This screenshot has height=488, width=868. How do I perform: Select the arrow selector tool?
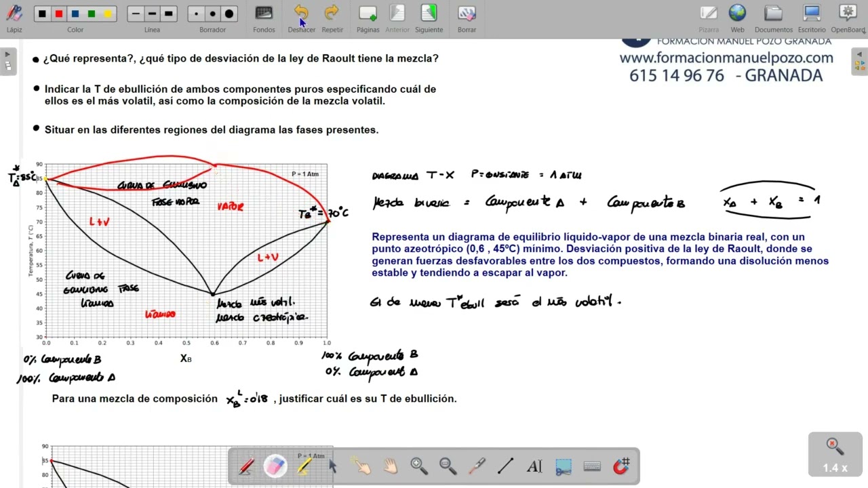tap(333, 466)
